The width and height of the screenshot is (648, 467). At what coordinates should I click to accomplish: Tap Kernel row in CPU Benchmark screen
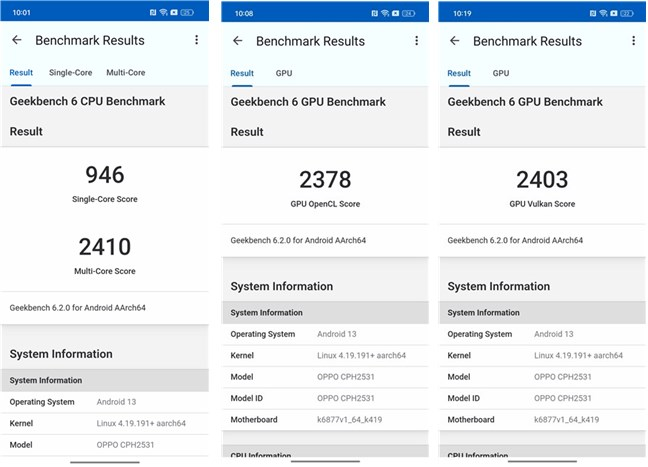click(105, 423)
